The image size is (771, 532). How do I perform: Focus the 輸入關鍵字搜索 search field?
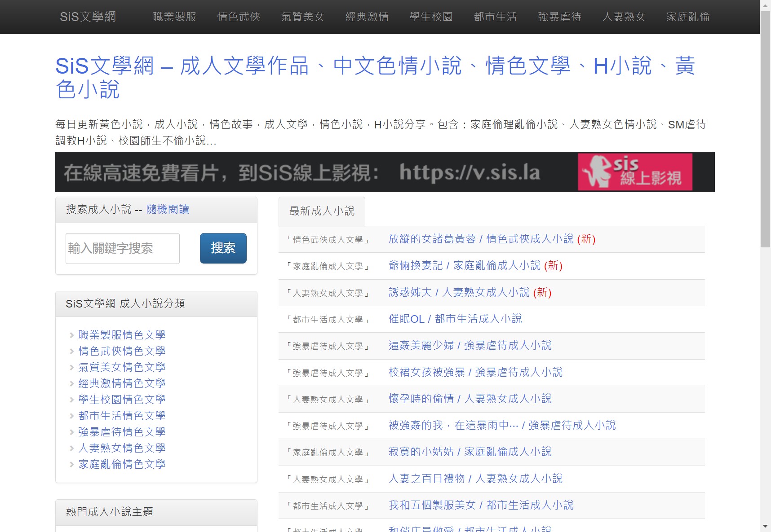[123, 248]
